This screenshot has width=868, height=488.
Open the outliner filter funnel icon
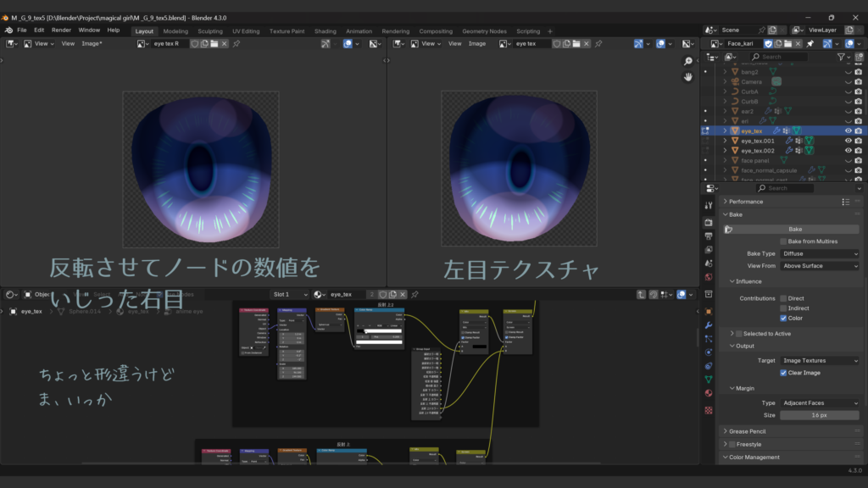coord(842,57)
